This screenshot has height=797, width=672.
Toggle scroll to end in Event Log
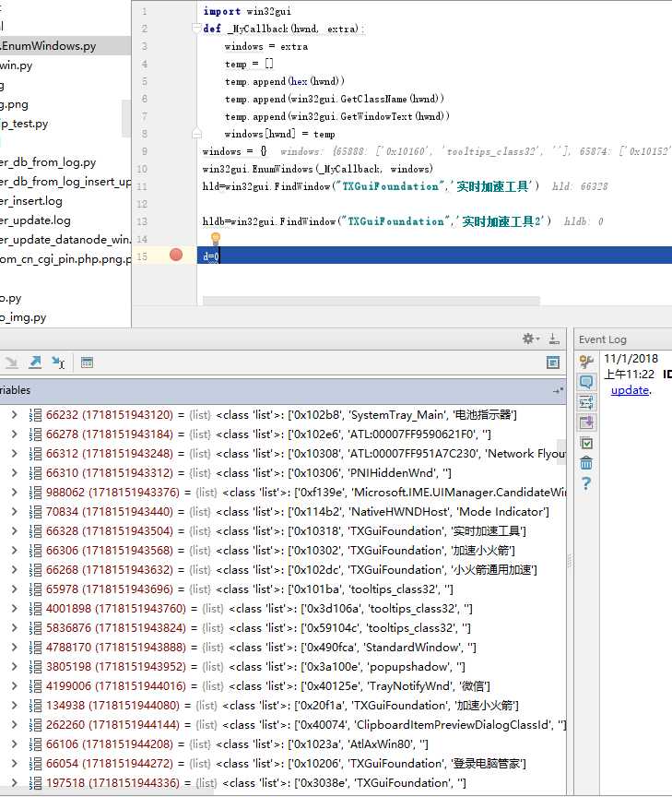[586, 422]
